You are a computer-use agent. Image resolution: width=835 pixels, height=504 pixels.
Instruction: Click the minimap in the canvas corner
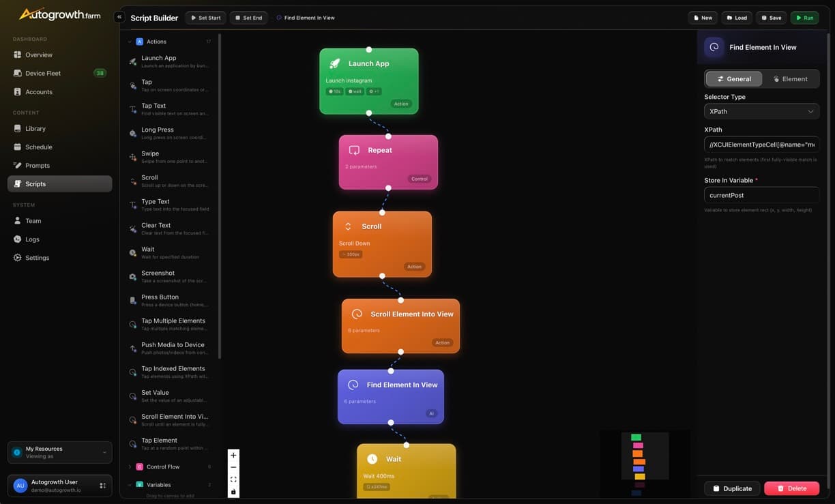tap(645, 462)
